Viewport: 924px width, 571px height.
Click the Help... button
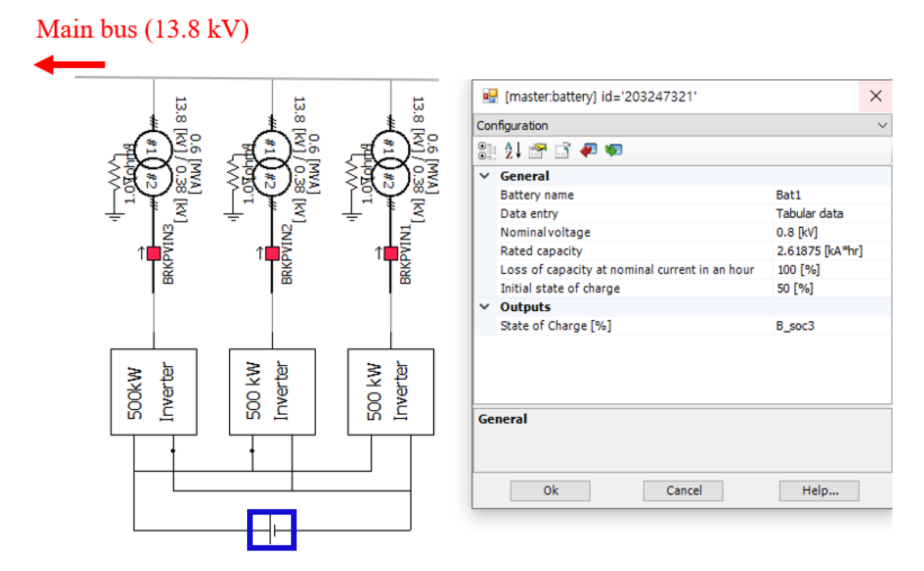819,491
